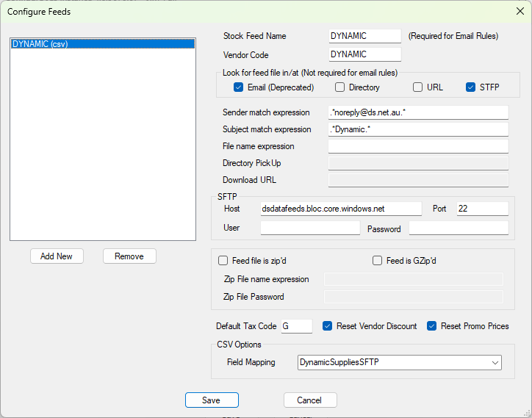Click the Add New button
The image size is (532, 418).
[57, 256]
